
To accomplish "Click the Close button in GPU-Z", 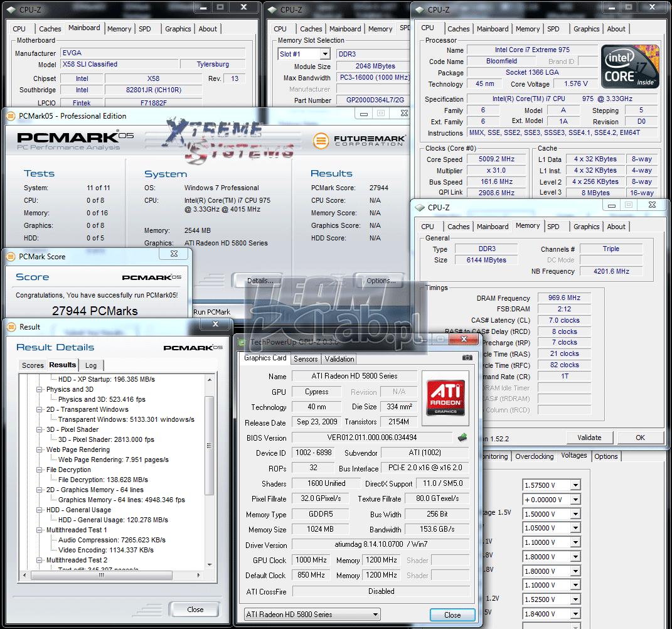I will pos(452,615).
